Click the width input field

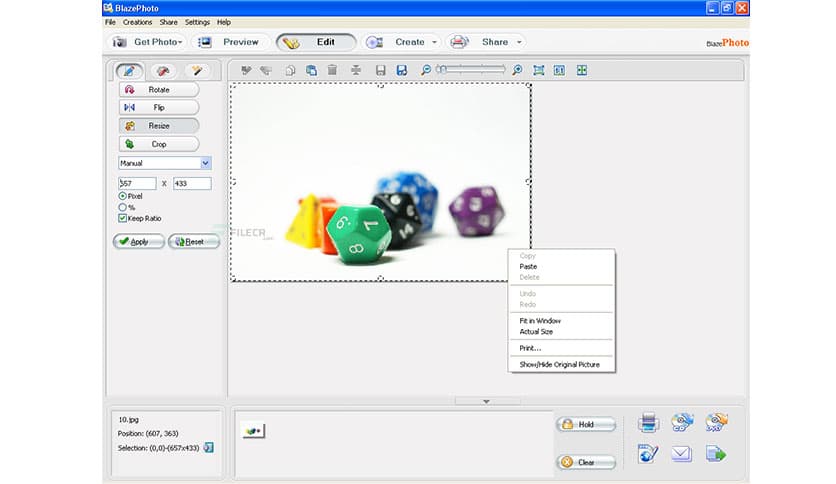pyautogui.click(x=137, y=183)
